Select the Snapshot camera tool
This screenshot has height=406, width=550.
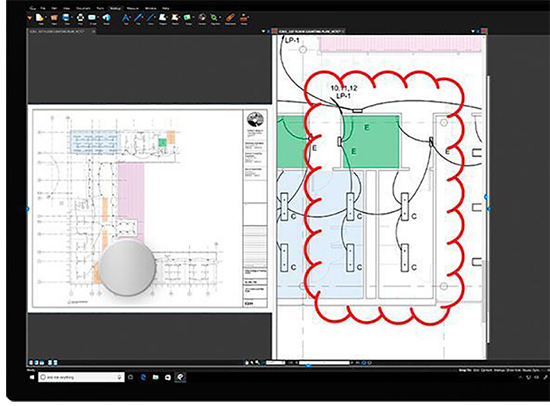tap(201, 18)
